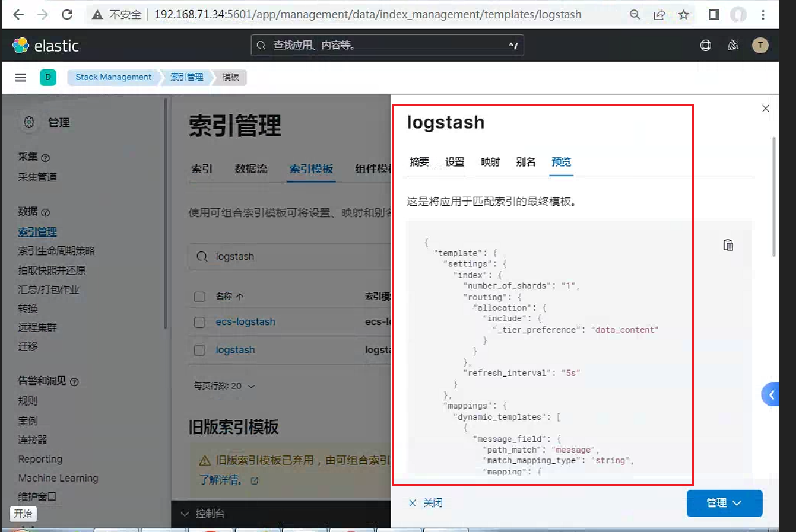Toggle the browser side panel icon
This screenshot has width=796, height=532.
[x=713, y=15]
